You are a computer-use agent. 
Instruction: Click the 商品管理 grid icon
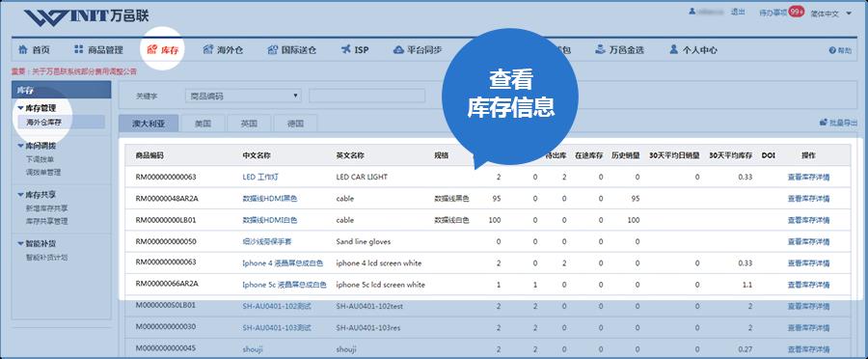[x=79, y=50]
